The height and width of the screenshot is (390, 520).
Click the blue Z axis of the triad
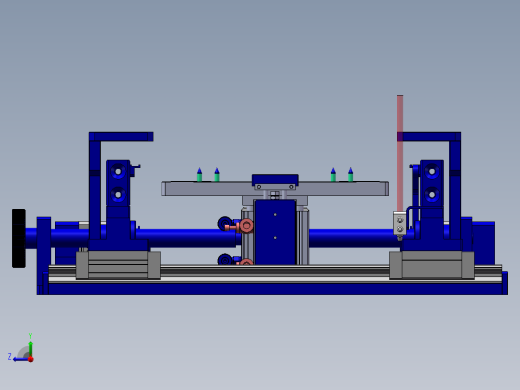click(21, 359)
